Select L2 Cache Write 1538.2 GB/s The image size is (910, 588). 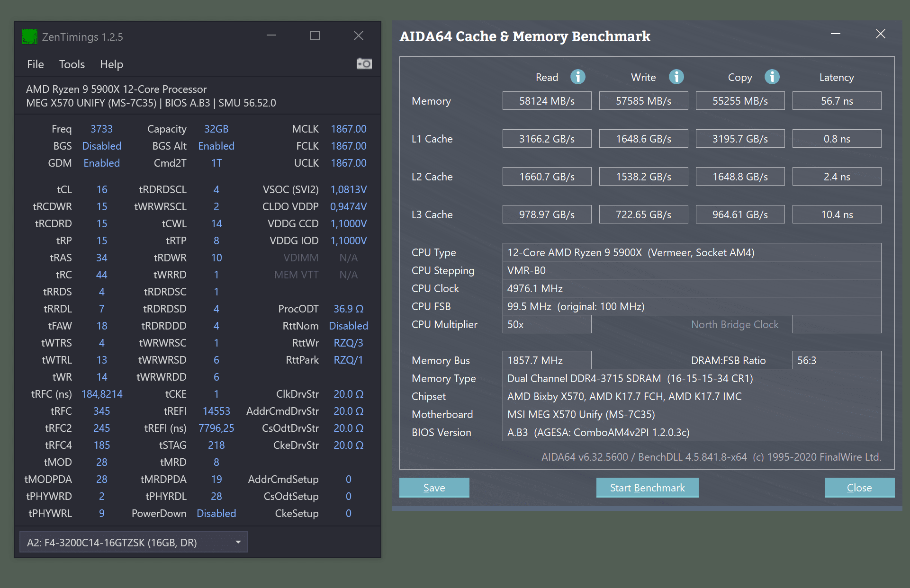(x=643, y=177)
